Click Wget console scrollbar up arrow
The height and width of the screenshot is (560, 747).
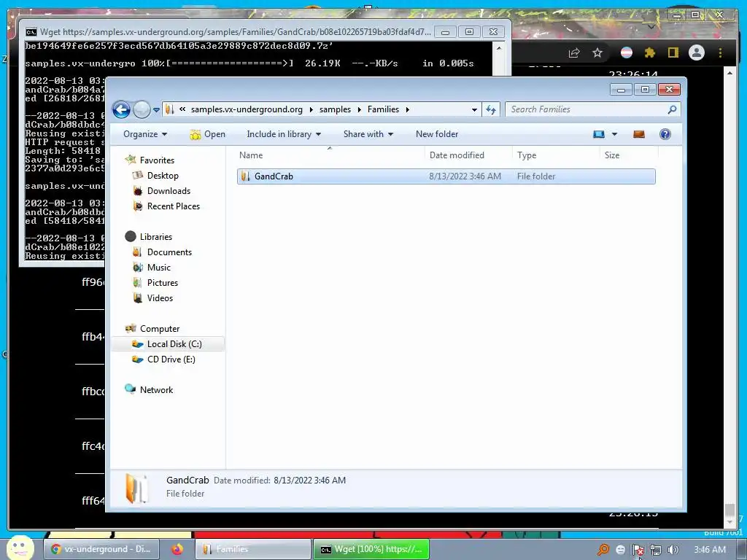(499, 47)
